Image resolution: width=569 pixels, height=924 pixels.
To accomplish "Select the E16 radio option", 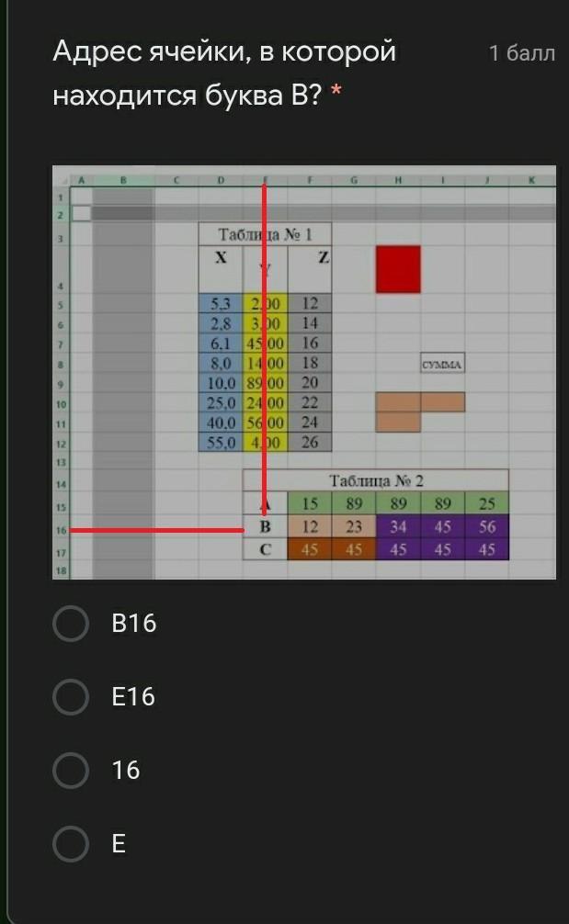I will [71, 696].
